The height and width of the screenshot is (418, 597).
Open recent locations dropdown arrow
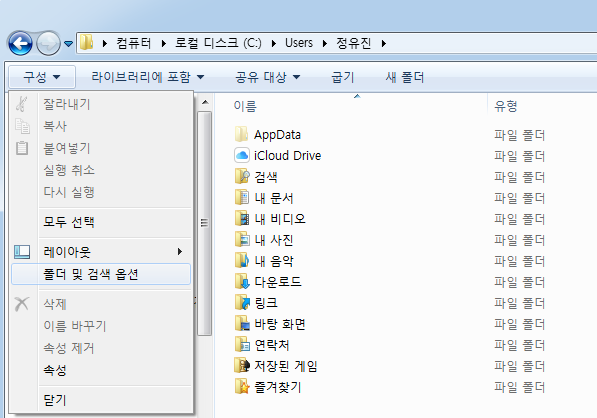(68, 44)
